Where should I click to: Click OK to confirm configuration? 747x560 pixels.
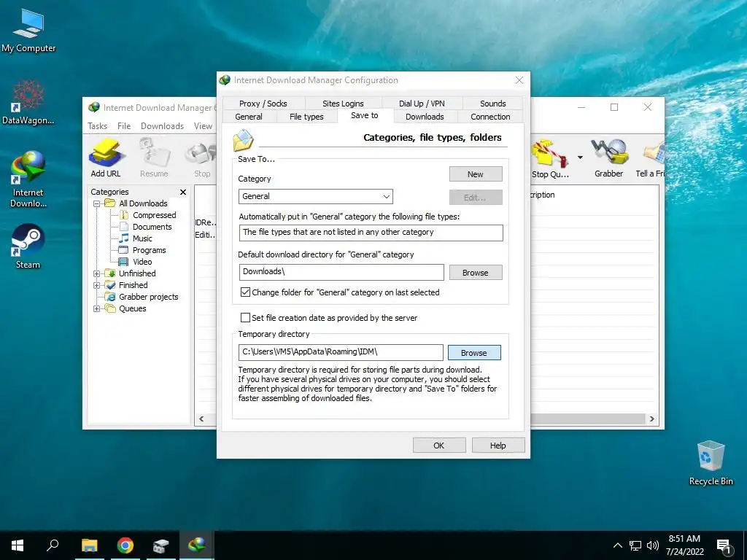438,446
